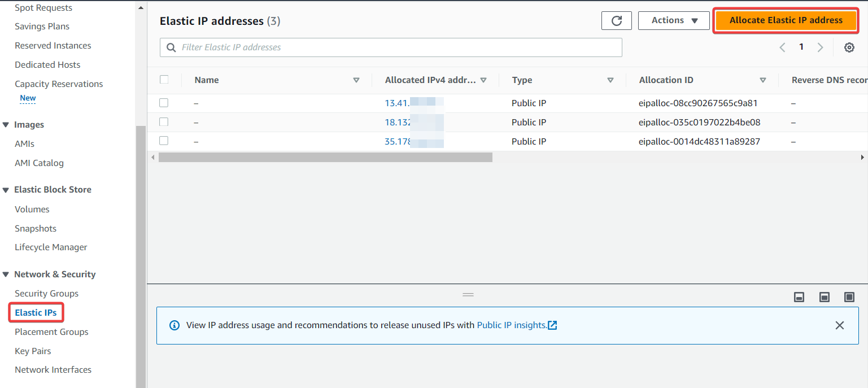Open Security Groups in sidebar
Image resolution: width=868 pixels, height=388 pixels.
[47, 294]
